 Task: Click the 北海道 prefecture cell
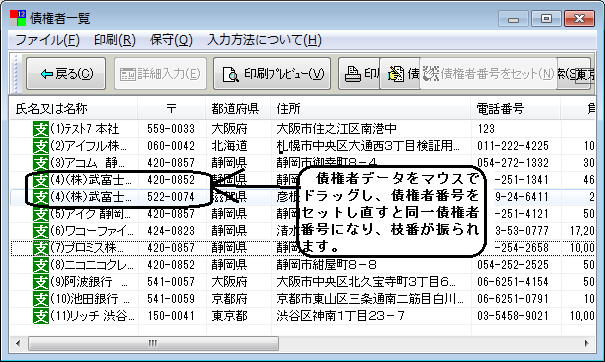tap(229, 146)
